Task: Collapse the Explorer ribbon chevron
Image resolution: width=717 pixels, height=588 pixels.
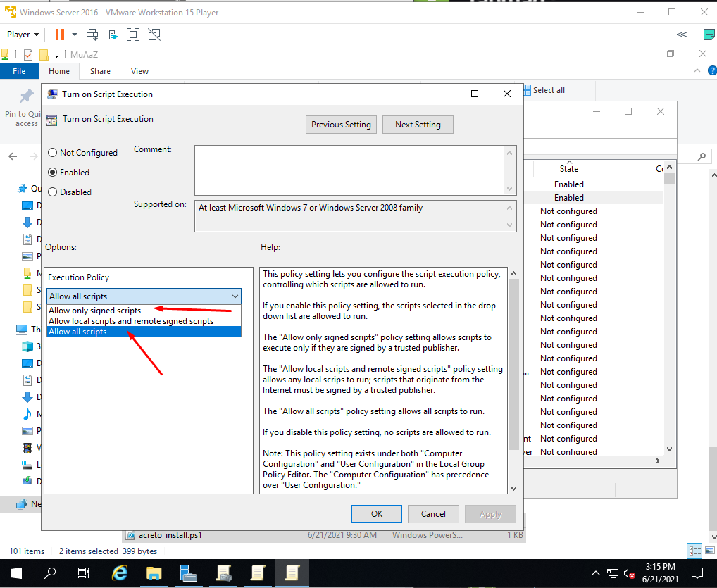Action: pyautogui.click(x=697, y=70)
